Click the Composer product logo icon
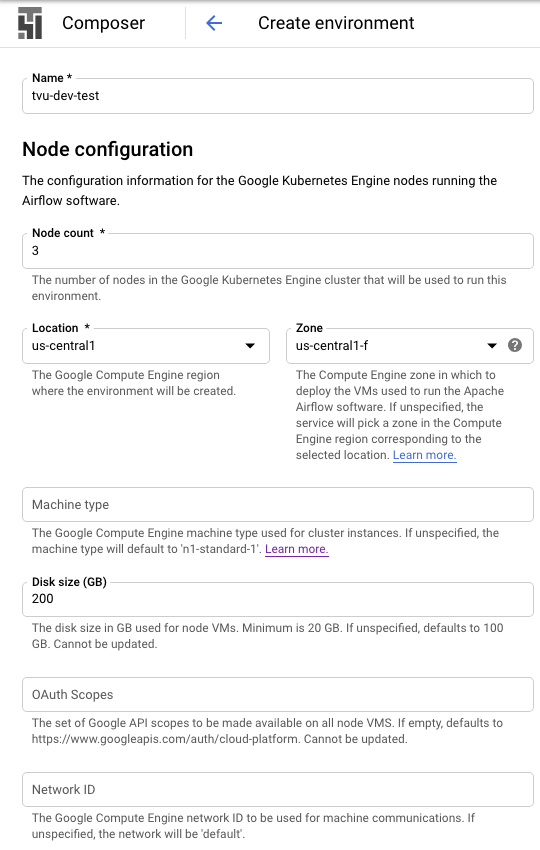This screenshot has width=540, height=850. (x=29, y=23)
